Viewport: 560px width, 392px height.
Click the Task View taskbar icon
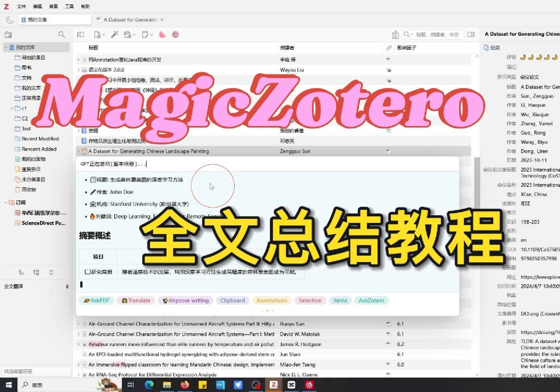(131, 385)
